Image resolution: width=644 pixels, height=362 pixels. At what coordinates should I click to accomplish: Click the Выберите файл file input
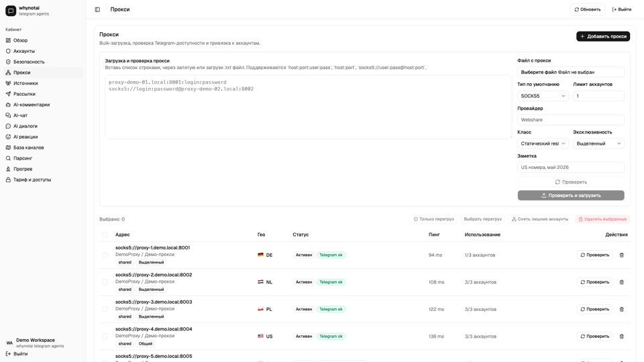(571, 72)
